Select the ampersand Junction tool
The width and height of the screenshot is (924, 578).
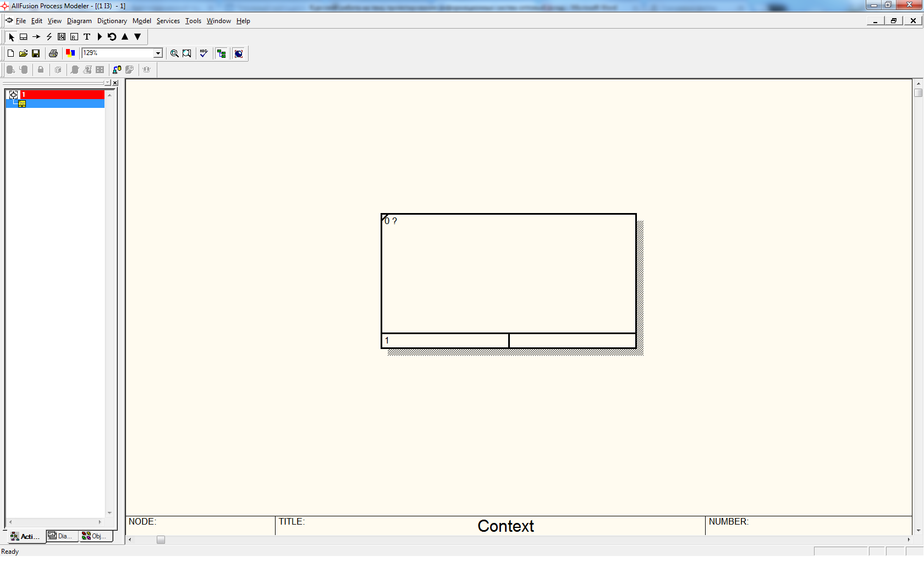point(62,37)
